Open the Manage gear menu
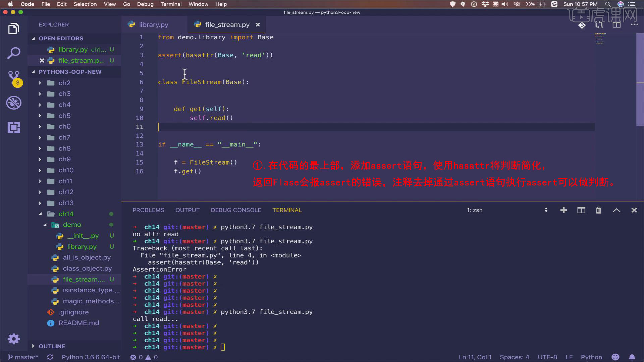 [14, 339]
